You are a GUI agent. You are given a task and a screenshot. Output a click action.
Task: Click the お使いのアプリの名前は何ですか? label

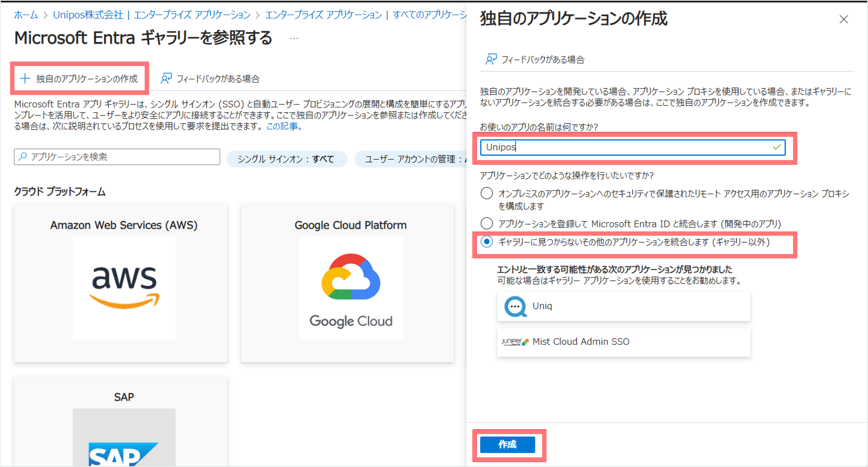(x=539, y=127)
